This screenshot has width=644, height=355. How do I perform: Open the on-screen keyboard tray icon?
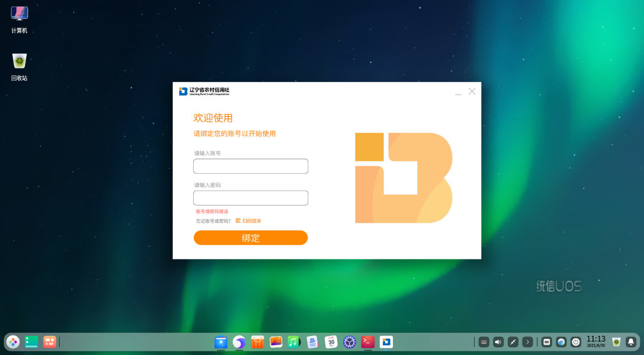(484, 342)
